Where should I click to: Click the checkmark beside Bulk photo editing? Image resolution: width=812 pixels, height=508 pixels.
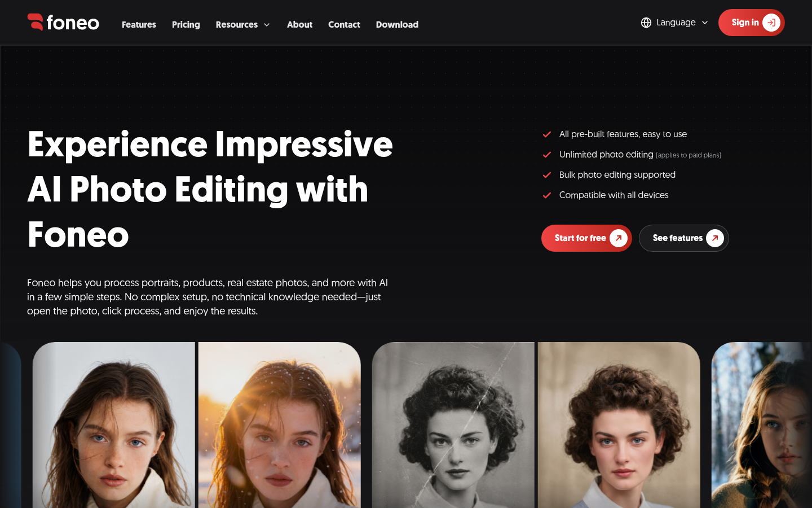546,175
